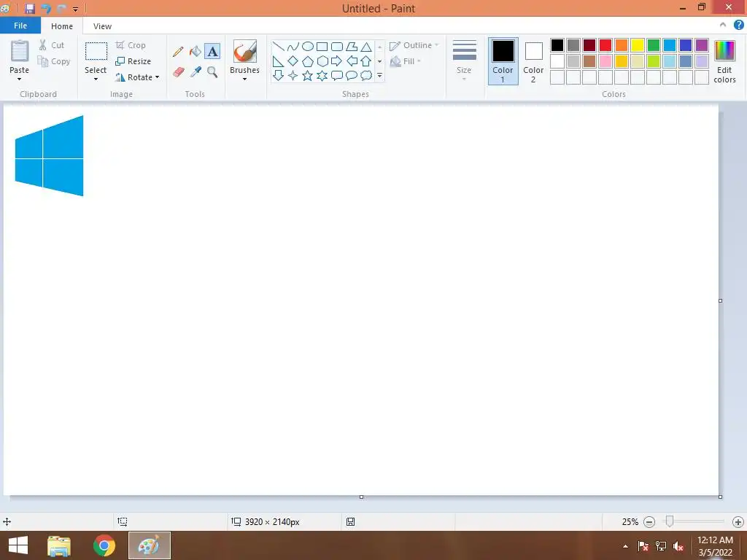Click the Undo arrow in quick access toolbar
747x560 pixels.
click(x=46, y=9)
